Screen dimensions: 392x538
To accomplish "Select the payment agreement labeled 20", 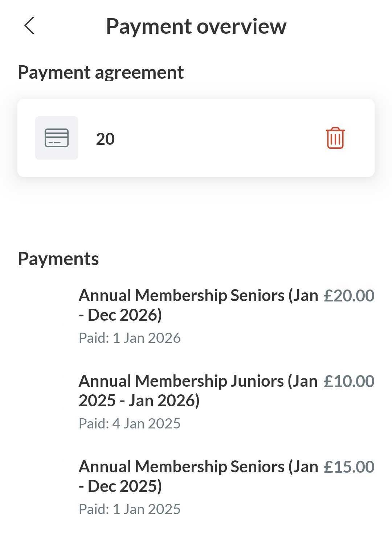I will 105,139.
